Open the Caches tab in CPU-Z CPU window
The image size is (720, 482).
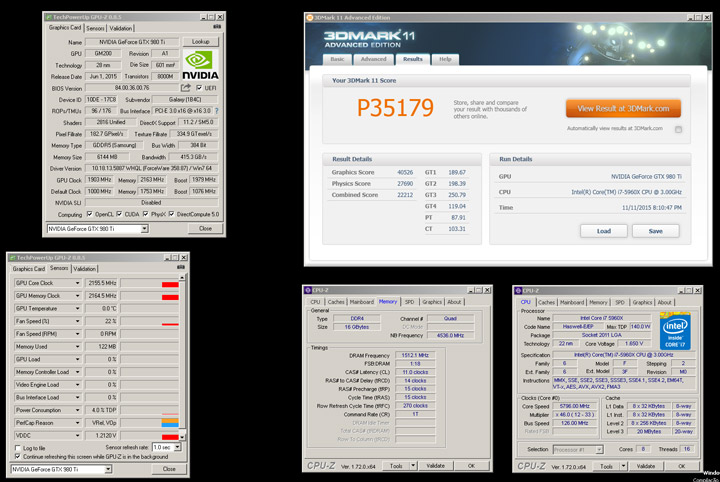point(546,303)
